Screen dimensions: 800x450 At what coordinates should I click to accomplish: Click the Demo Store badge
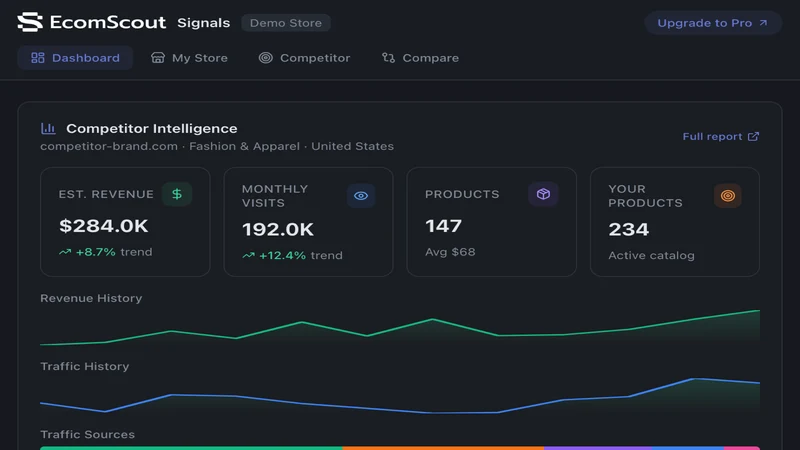[x=286, y=23]
